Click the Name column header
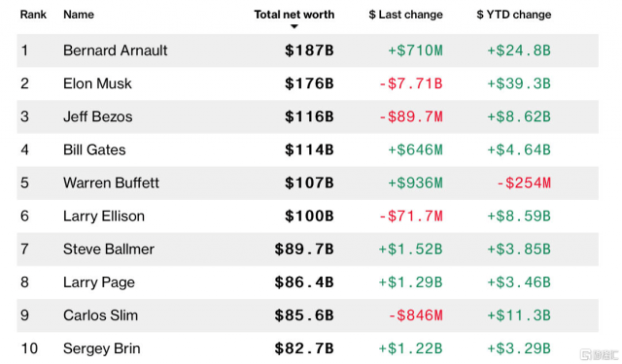The height and width of the screenshot is (364, 622). point(79,15)
